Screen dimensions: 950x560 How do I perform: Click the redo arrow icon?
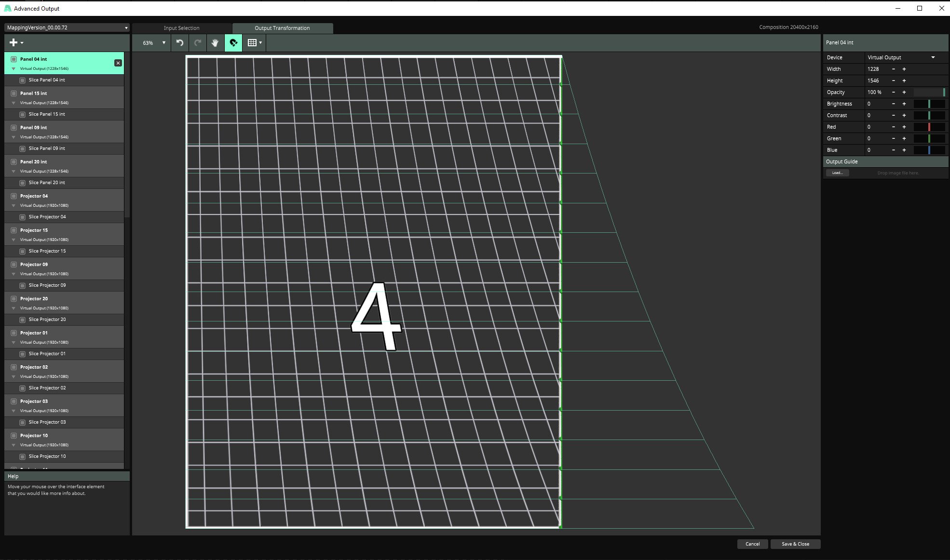tap(198, 43)
